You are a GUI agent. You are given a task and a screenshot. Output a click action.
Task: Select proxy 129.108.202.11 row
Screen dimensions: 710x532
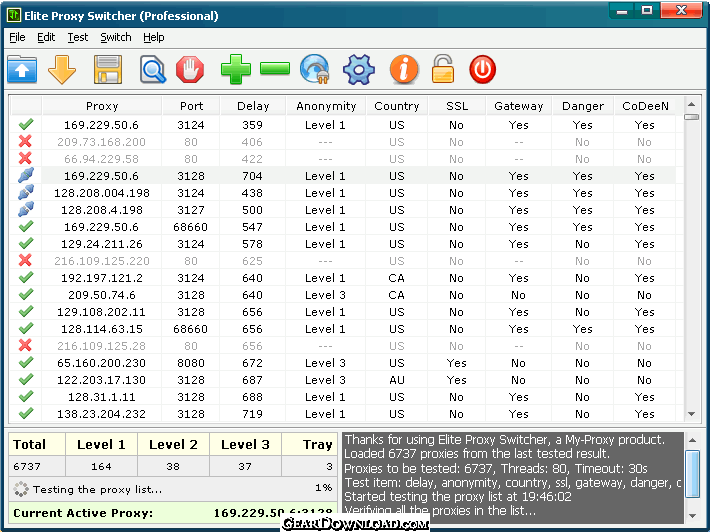coord(342,312)
